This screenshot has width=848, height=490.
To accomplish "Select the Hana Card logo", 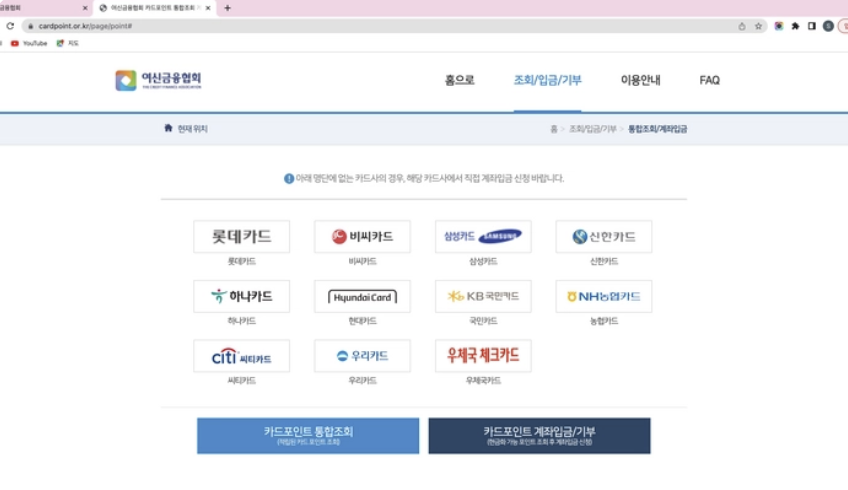I will [241, 296].
